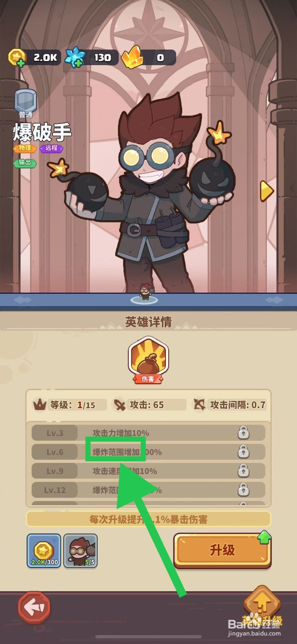Expand the Lv.3 攻击力增加10% row
This screenshot has height=644, width=297.
[148, 433]
